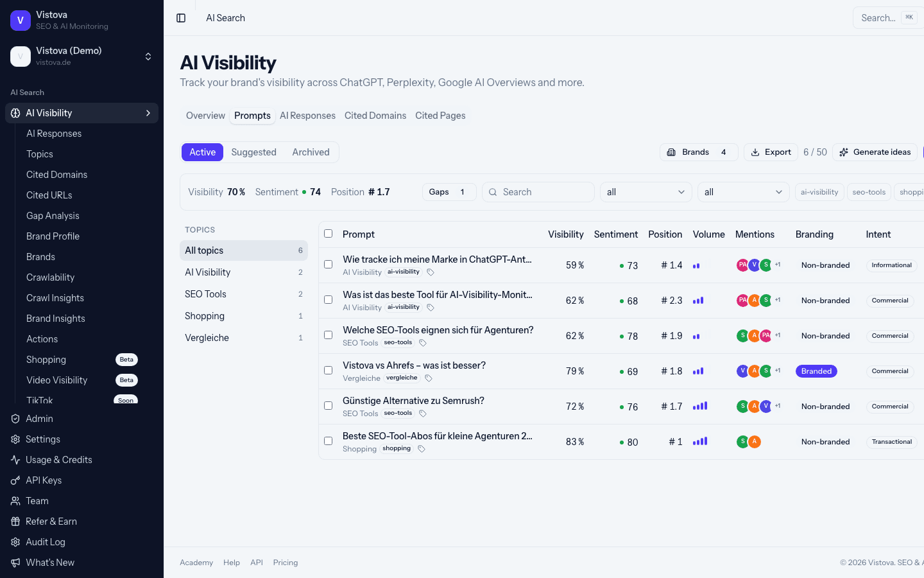Switch to the Overview tab
924x578 pixels.
(205, 116)
